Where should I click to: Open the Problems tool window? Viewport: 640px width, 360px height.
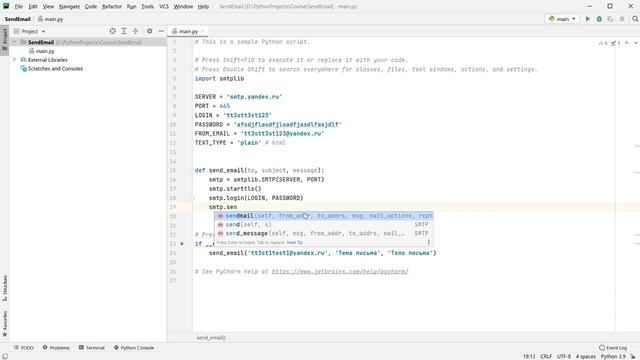coord(56,348)
